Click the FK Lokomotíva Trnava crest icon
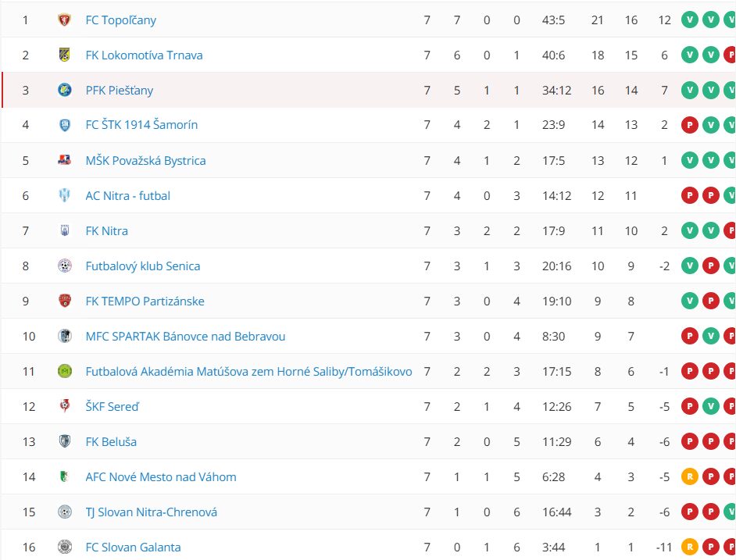Screen dimensions: 736x560 [64, 55]
